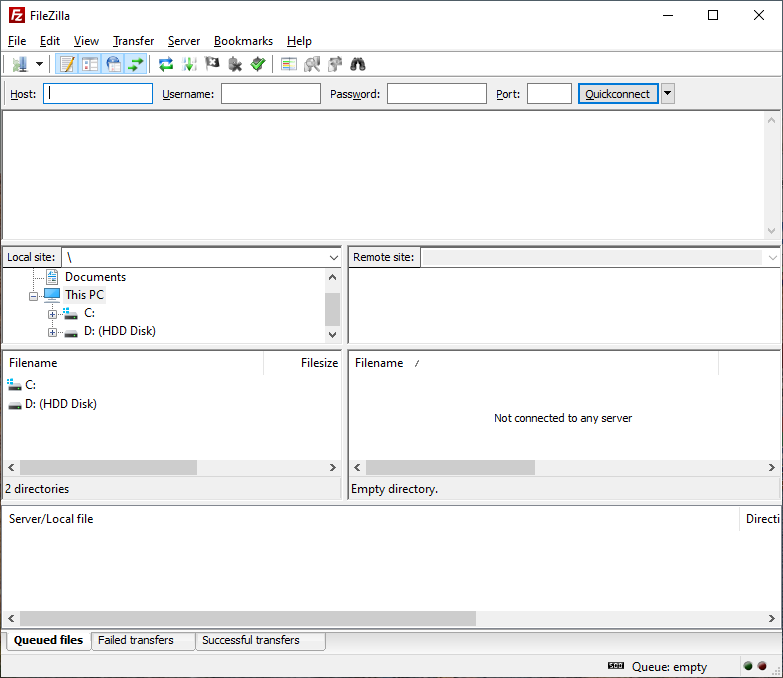Viewport: 783px width, 678px height.
Task: Reconnect to last server icon
Action: pyautogui.click(x=258, y=64)
